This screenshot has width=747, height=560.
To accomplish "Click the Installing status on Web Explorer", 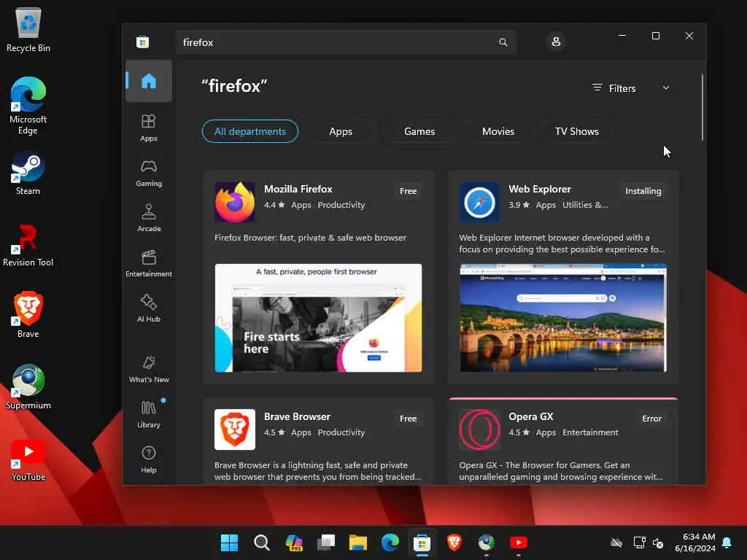I will click(643, 191).
